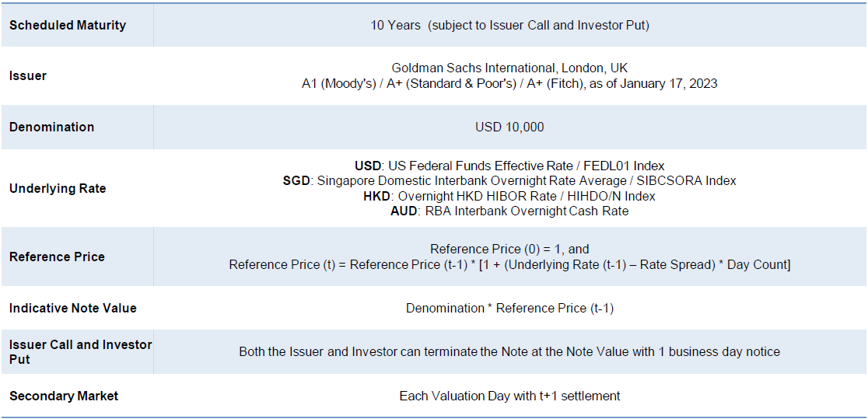Click the Scheduled Maturity row label
868x419 pixels.
[x=68, y=25]
